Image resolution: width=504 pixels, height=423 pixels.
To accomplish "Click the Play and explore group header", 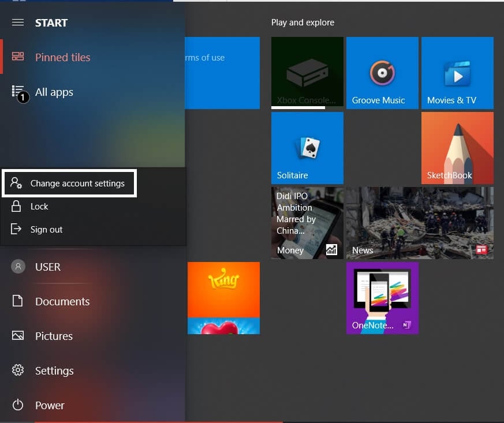I will [303, 23].
